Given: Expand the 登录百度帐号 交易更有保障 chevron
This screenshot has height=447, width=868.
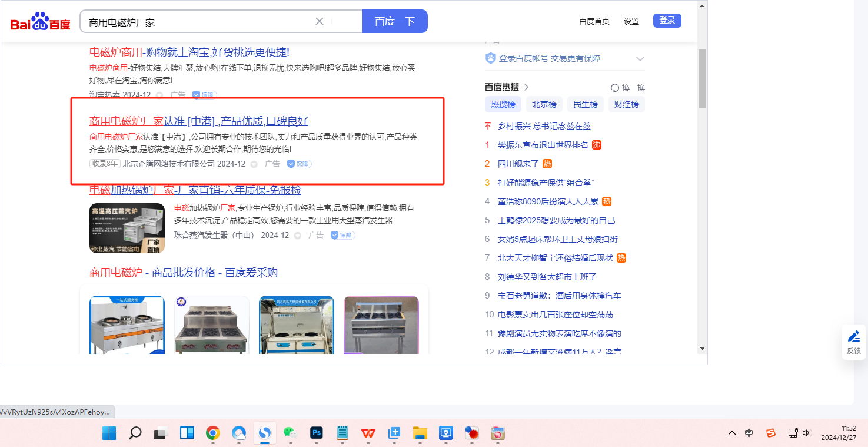Looking at the screenshot, I should click(x=640, y=59).
